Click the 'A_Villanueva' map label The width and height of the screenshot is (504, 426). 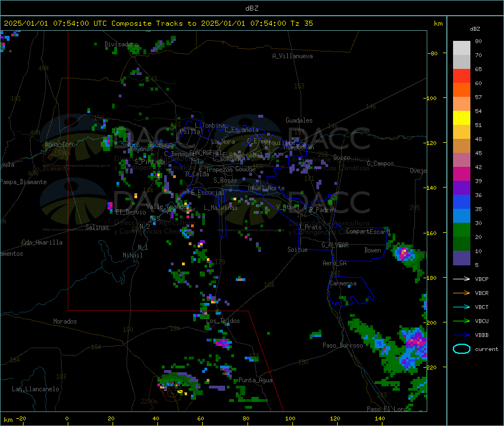point(292,56)
